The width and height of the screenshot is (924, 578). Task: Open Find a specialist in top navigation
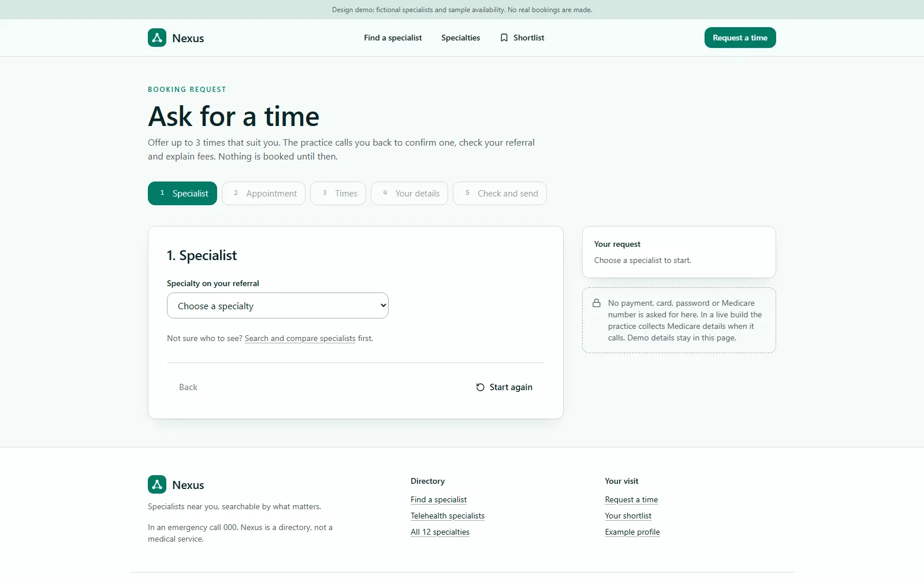click(393, 38)
